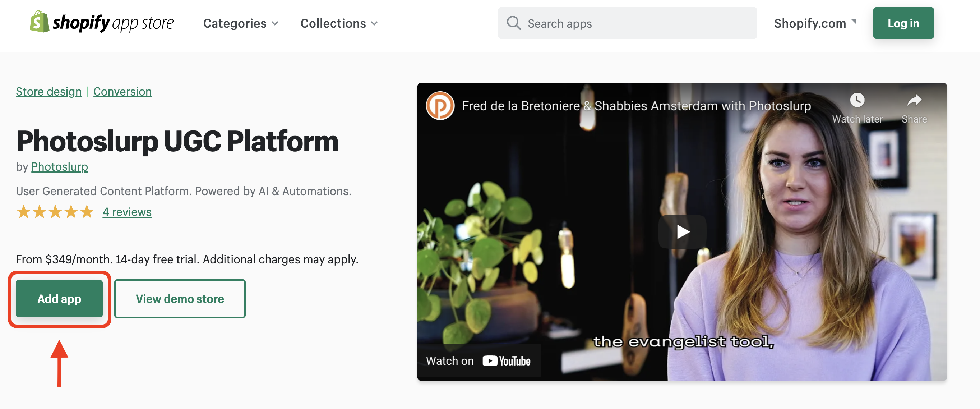This screenshot has height=409, width=980.
Task: Click the Share arrow icon
Action: coord(914,100)
